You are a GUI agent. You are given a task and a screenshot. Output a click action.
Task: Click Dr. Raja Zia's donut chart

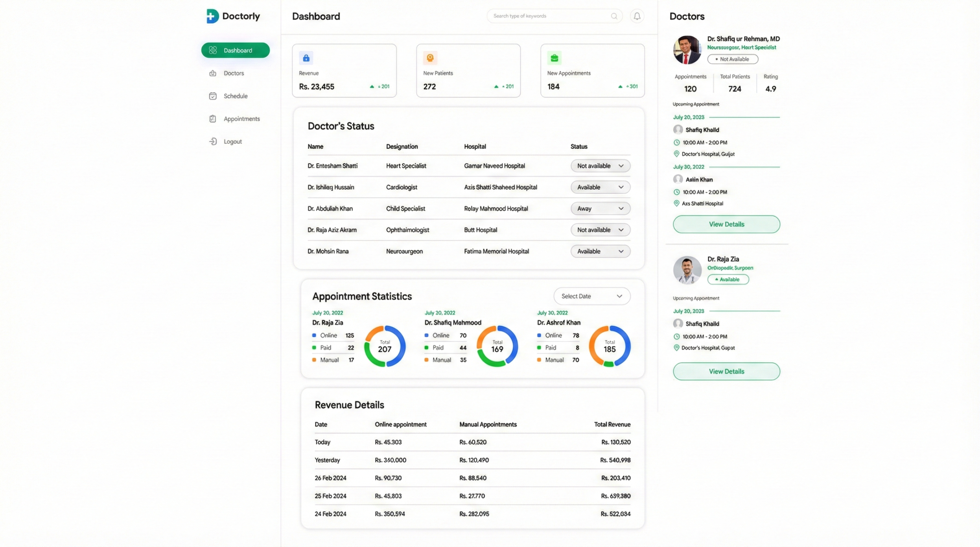(x=385, y=346)
